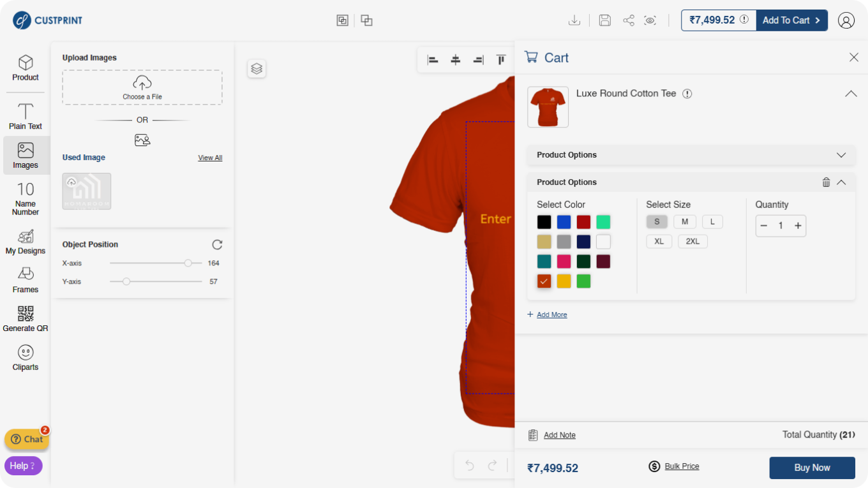The width and height of the screenshot is (868, 488).
Task: Click the Buy Now button
Action: pos(812,468)
